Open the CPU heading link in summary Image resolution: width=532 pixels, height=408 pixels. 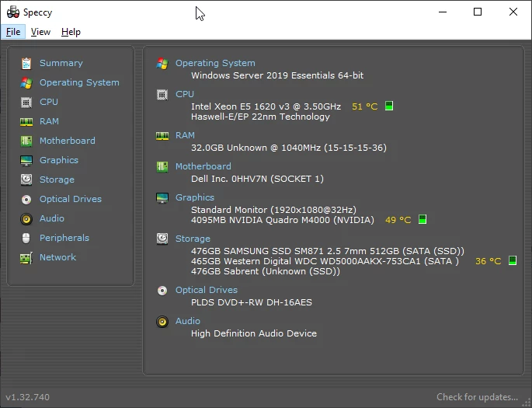pyautogui.click(x=185, y=94)
